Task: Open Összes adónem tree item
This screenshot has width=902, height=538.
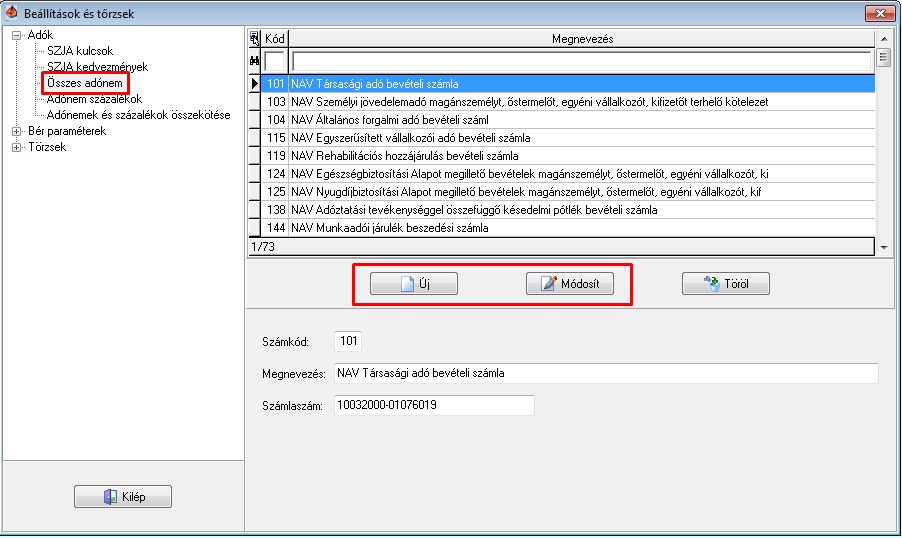Action: coord(85,83)
